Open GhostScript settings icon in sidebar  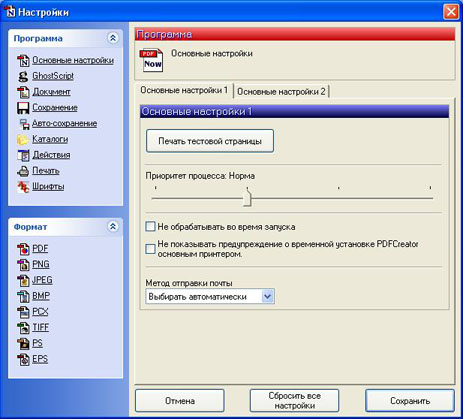point(23,76)
